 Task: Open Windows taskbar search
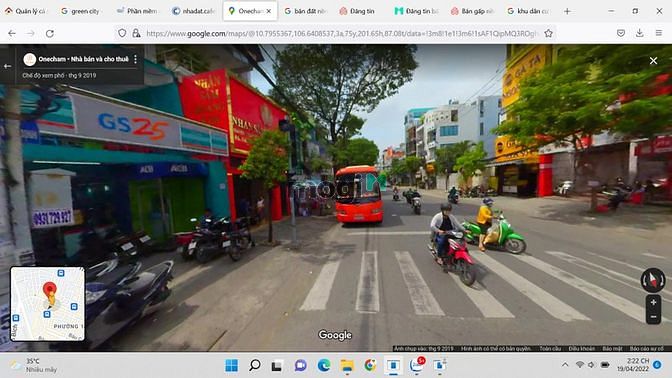[x=255, y=365]
